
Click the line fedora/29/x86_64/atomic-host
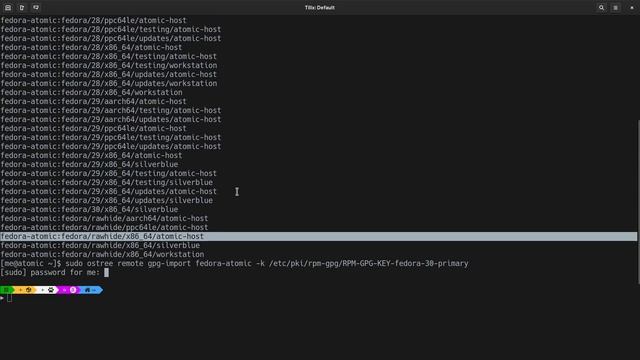pyautogui.click(x=91, y=155)
